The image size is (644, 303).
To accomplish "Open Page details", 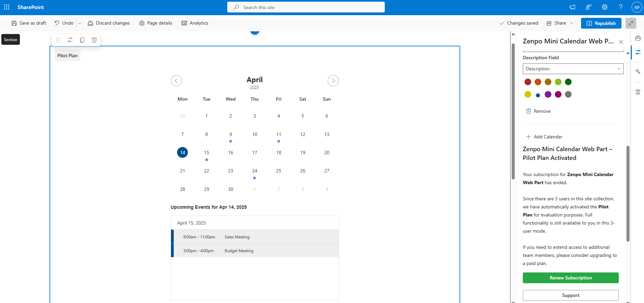I will click(156, 23).
